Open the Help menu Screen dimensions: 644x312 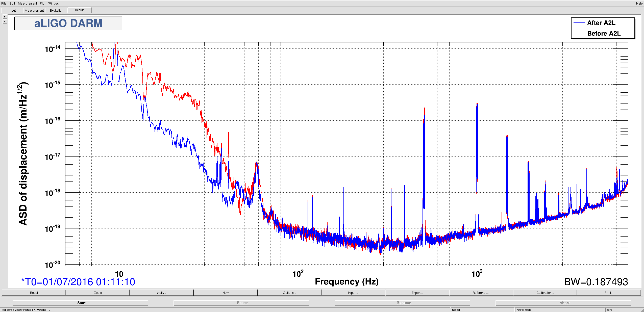pos(639,3)
